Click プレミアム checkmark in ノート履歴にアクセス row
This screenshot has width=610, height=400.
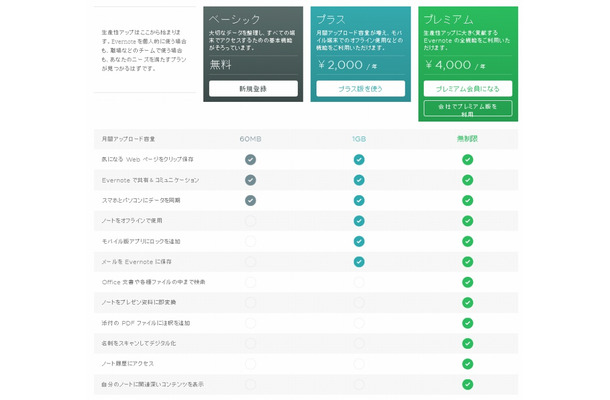[x=468, y=364]
